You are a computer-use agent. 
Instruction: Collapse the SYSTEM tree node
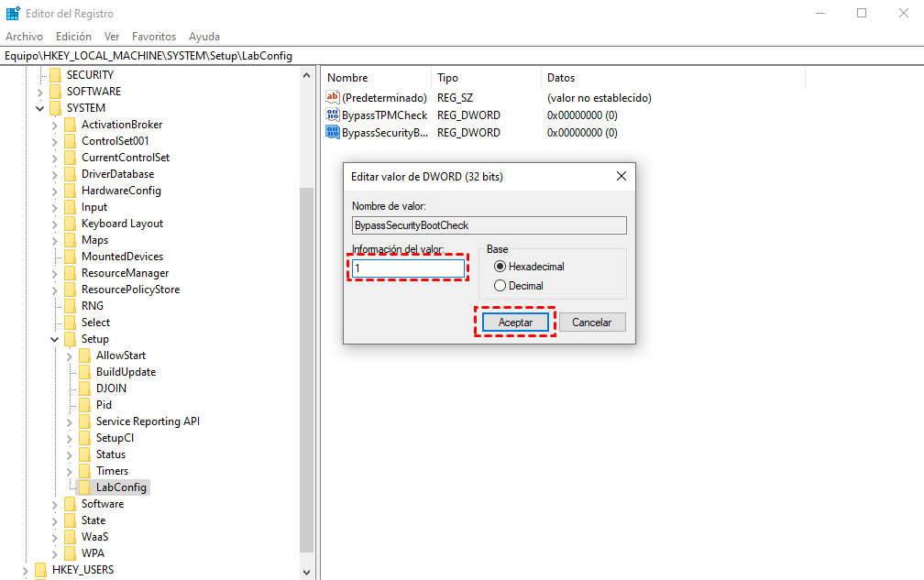(x=39, y=107)
